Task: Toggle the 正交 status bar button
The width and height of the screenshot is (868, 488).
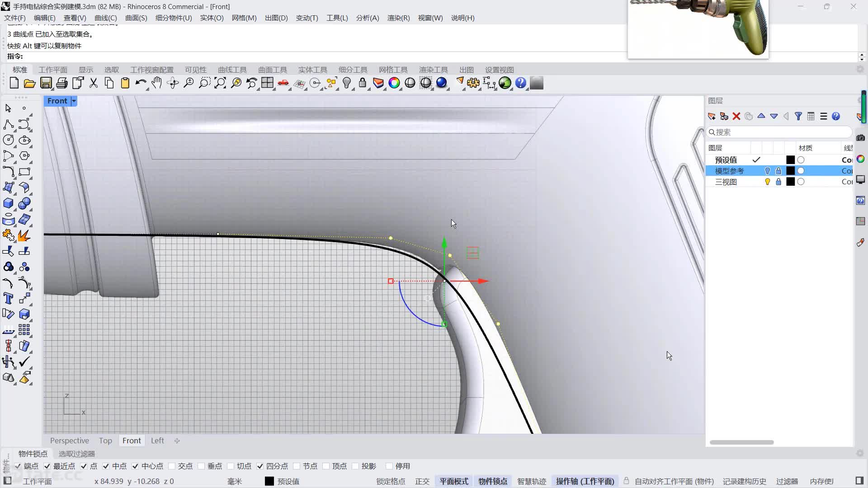Action: pos(422,481)
